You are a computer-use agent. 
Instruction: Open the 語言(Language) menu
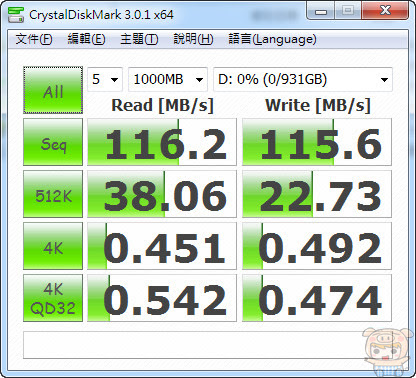pyautogui.click(x=272, y=39)
